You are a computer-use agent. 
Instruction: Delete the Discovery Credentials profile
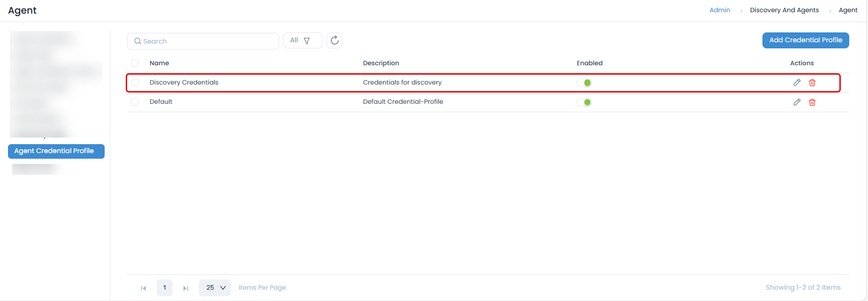pyautogui.click(x=812, y=83)
